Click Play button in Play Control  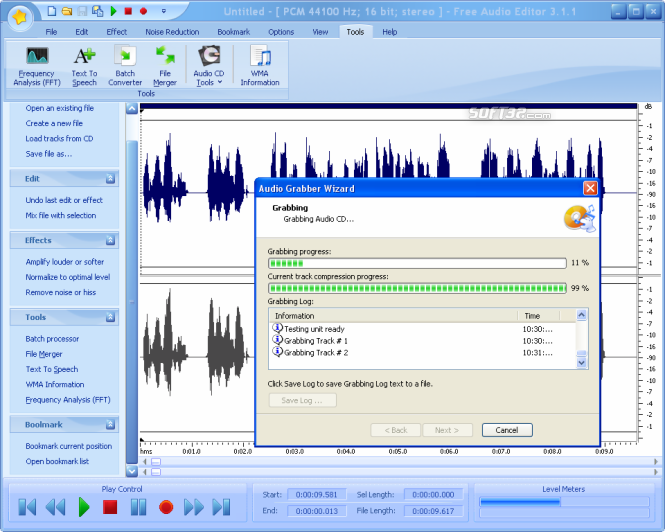tap(84, 507)
